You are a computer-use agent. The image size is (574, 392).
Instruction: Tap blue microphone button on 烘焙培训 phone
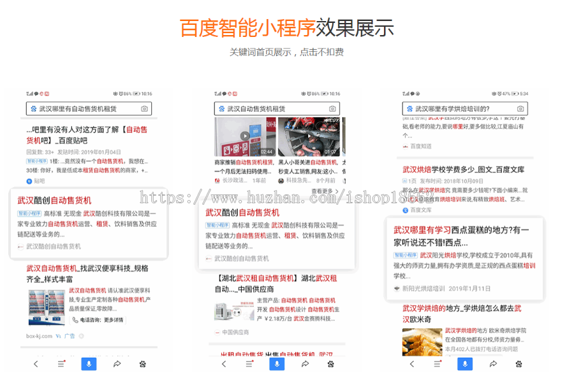point(465,364)
